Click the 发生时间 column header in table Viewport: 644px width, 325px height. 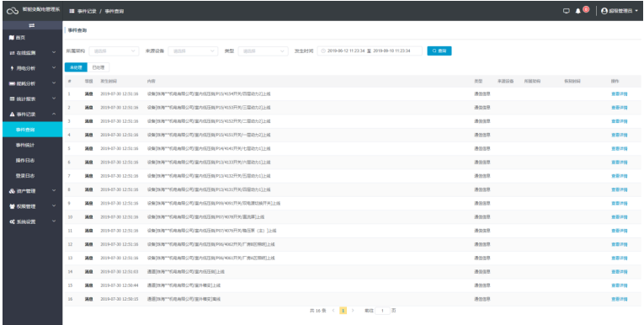pyautogui.click(x=109, y=82)
